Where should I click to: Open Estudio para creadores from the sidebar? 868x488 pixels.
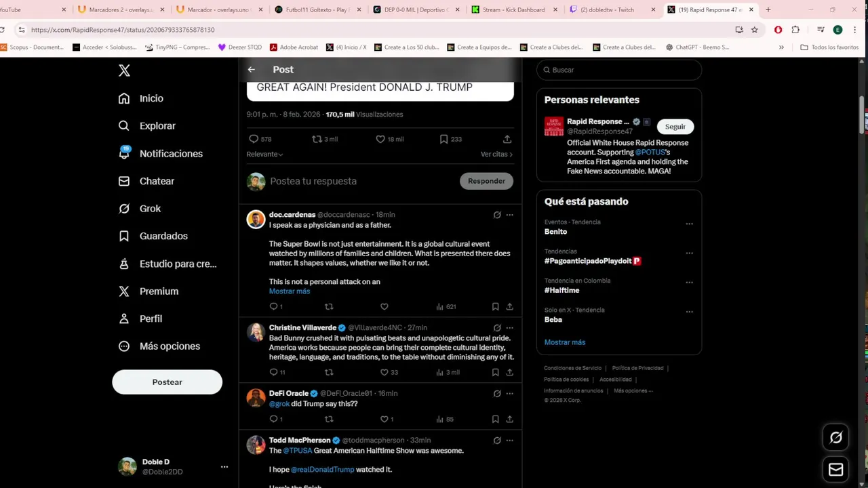167,264
